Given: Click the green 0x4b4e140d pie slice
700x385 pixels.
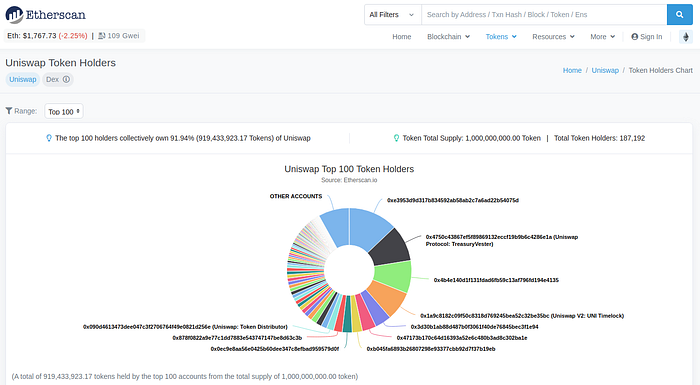Looking at the screenshot, I should click(x=394, y=276).
